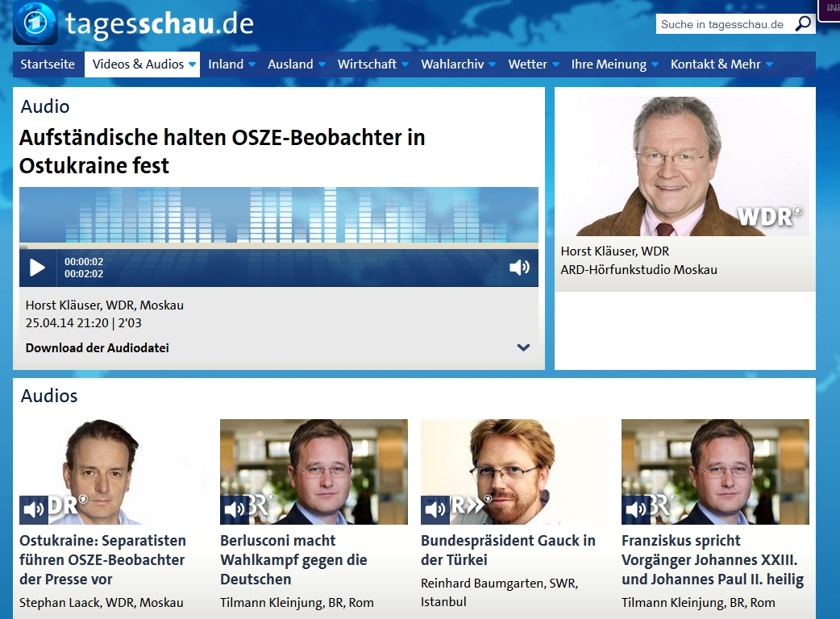Open the Inland dropdown arrow
840x619 pixels.
[x=252, y=64]
